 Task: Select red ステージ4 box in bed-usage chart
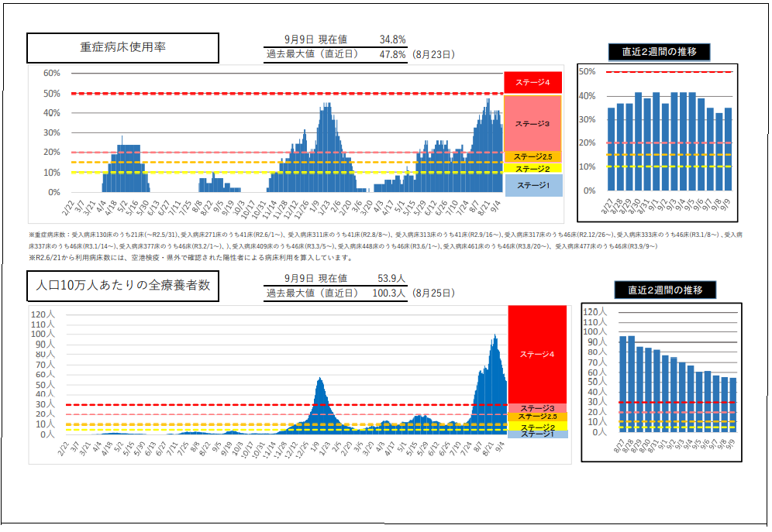pyautogui.click(x=532, y=82)
